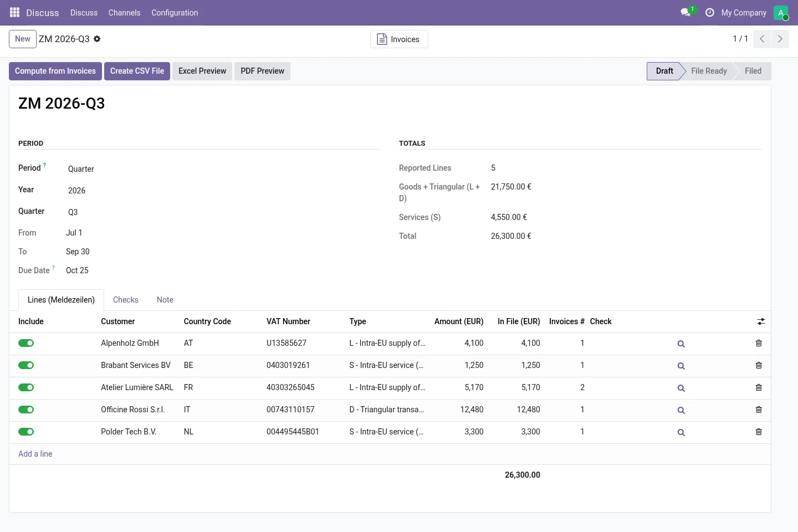Viewport: 798px width, 532px height.
Task: Edit the Year field 2026
Action: pyautogui.click(x=223, y=191)
